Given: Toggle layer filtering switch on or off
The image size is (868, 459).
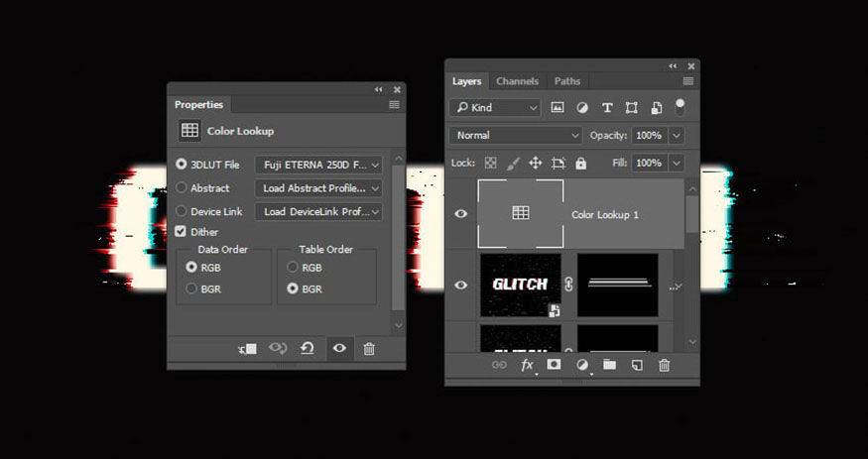Looking at the screenshot, I should 680,107.
